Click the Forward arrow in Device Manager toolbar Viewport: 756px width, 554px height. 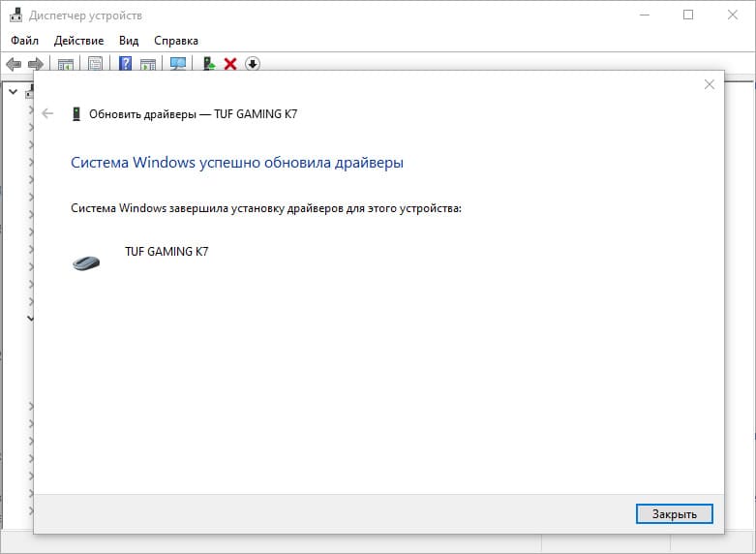(x=36, y=64)
